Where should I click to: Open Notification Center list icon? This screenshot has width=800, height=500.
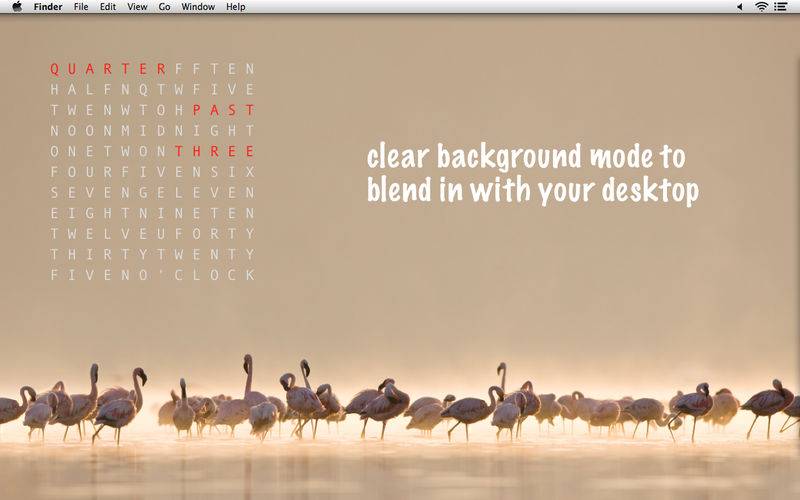[x=780, y=7]
